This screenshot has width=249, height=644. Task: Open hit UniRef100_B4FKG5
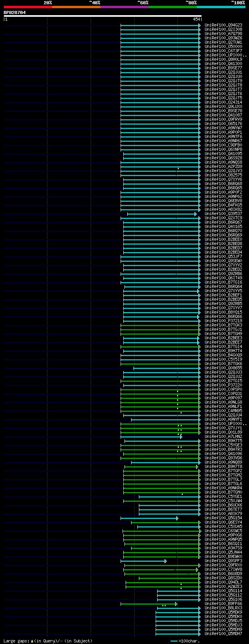(223, 205)
